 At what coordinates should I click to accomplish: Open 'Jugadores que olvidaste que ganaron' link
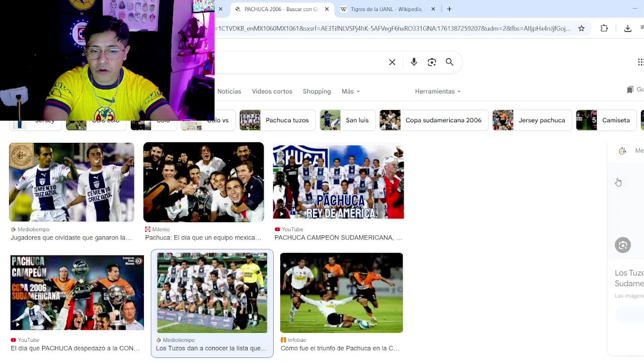(71, 238)
